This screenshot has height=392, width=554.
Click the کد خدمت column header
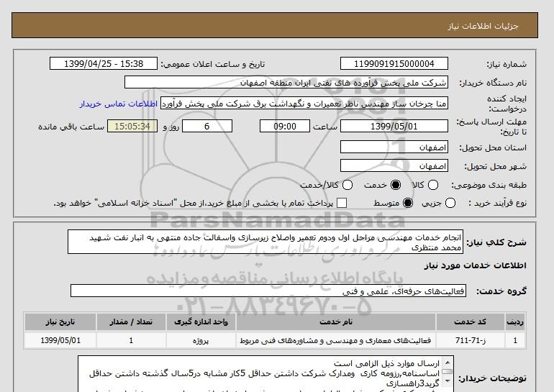tap(471, 322)
